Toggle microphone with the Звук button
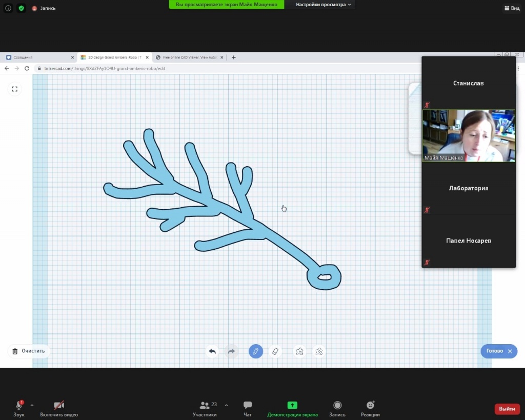 [19, 408]
